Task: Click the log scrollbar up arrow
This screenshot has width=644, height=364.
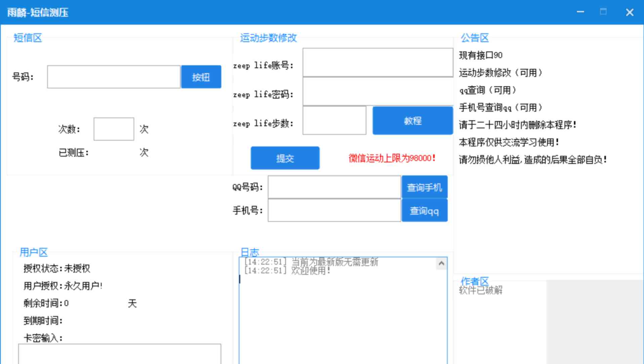Action: point(441,263)
